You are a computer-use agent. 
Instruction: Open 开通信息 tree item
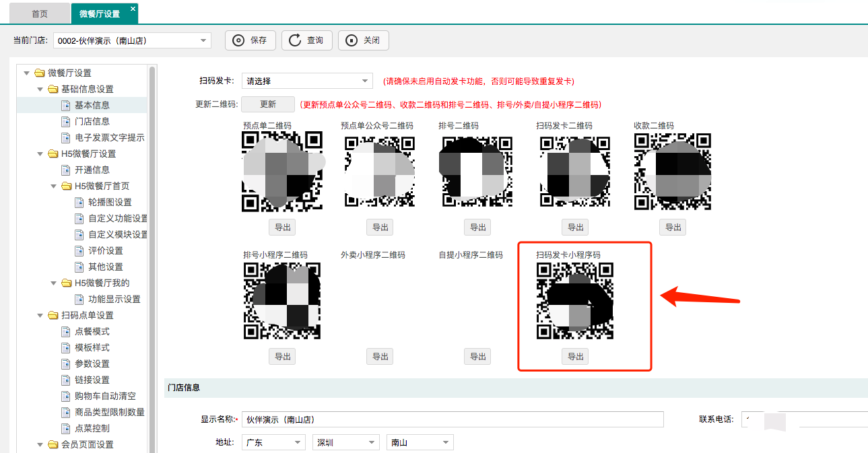point(92,170)
